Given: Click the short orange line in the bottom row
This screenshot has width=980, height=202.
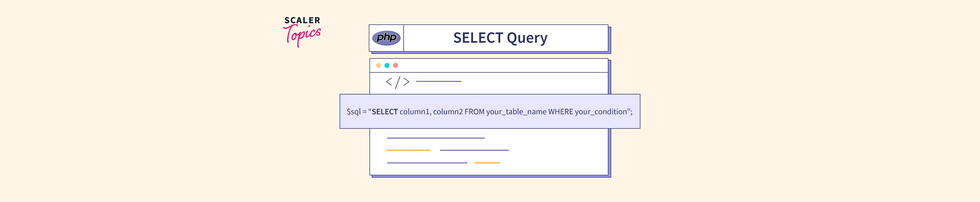Looking at the screenshot, I should click(x=487, y=163).
